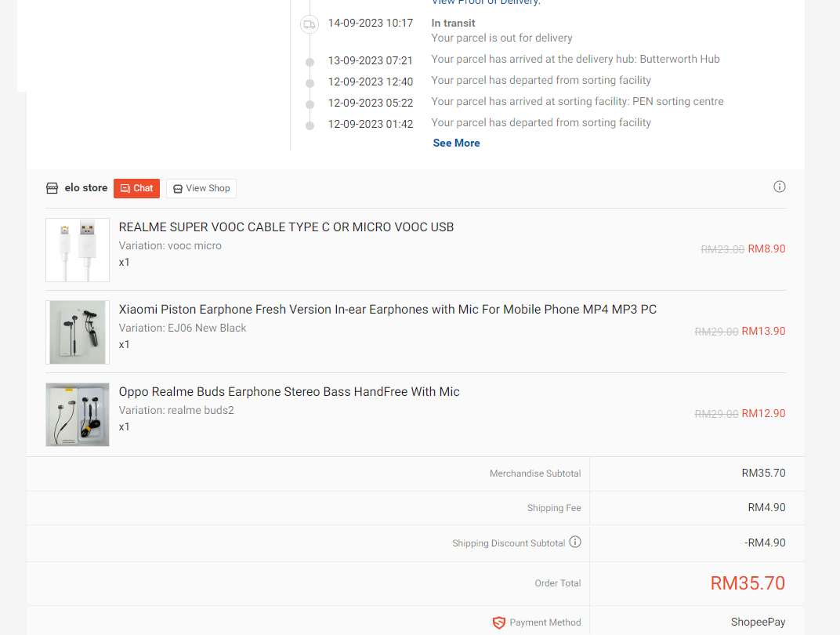The width and height of the screenshot is (840, 635).
Task: Click the red RM35.70 Order Total amount
Action: [x=748, y=583]
